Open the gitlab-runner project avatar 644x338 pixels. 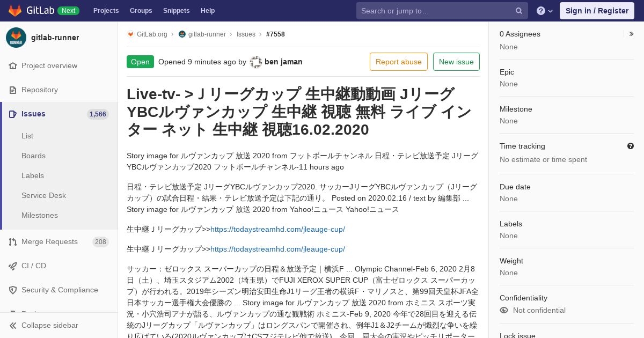(16, 38)
